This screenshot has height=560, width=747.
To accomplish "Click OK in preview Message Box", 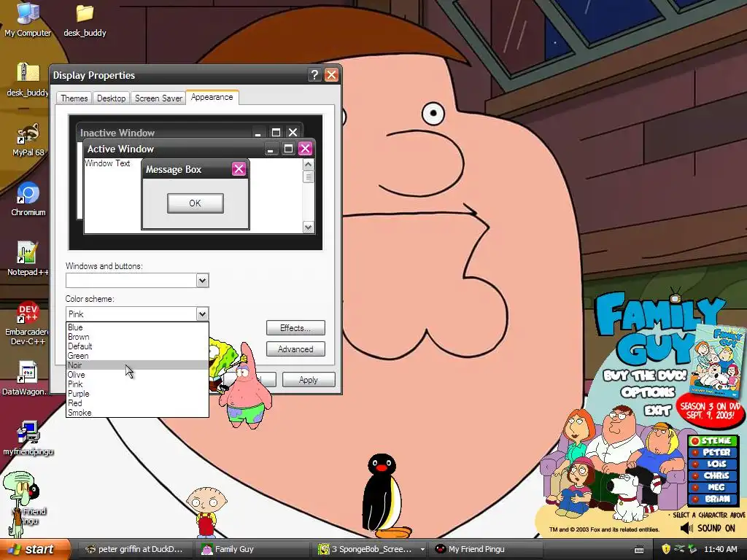I will click(x=196, y=203).
